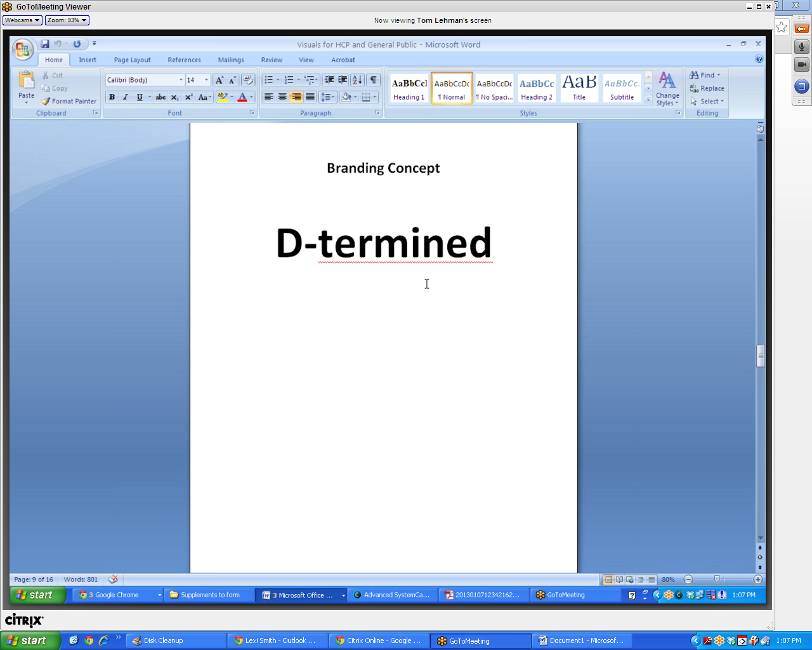Toggle Underline formatting
812x650 pixels.
coord(140,97)
